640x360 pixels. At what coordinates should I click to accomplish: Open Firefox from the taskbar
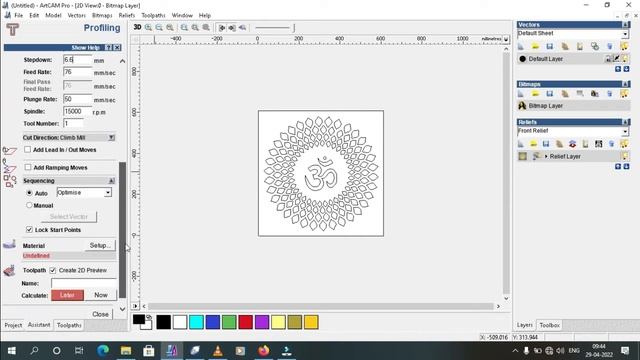click(x=264, y=351)
